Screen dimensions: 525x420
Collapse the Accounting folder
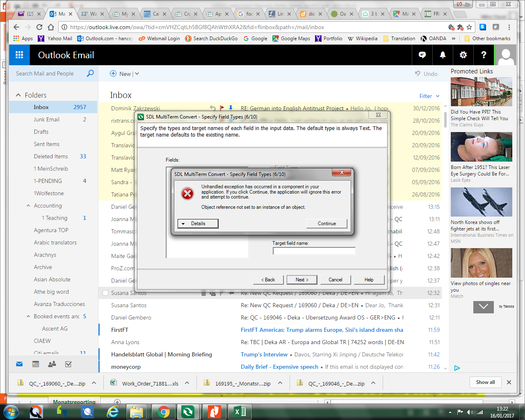click(x=28, y=205)
